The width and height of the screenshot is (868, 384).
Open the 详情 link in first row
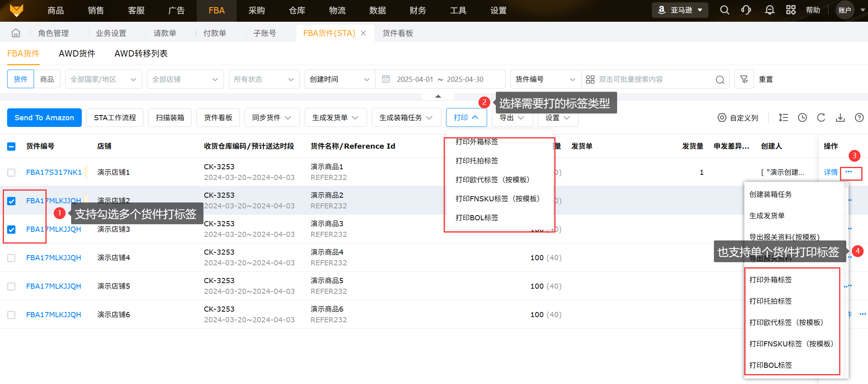(830, 172)
